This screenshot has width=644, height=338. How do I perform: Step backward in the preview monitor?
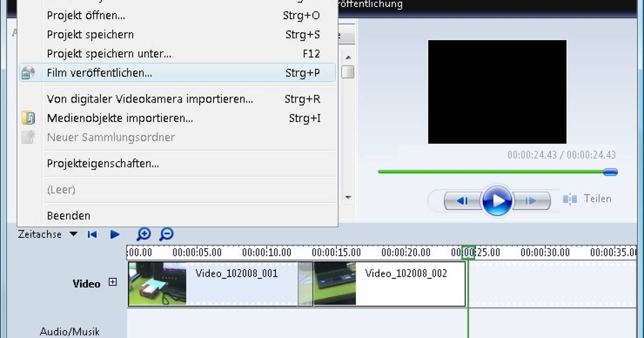463,200
